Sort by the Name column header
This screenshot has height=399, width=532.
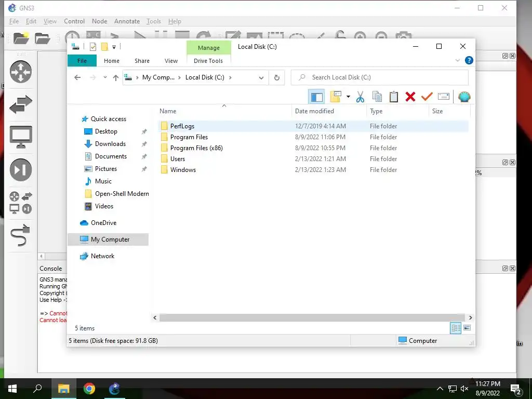224,111
